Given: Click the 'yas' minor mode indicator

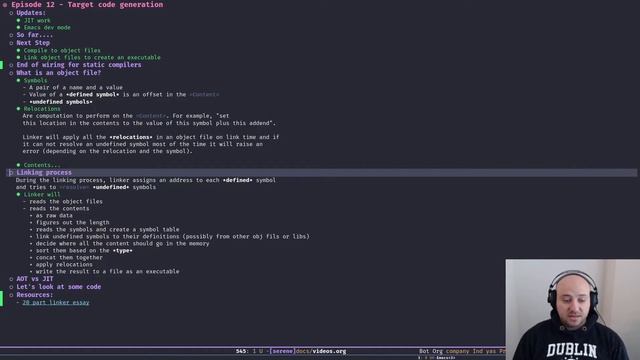Looking at the screenshot, I should (491, 351).
